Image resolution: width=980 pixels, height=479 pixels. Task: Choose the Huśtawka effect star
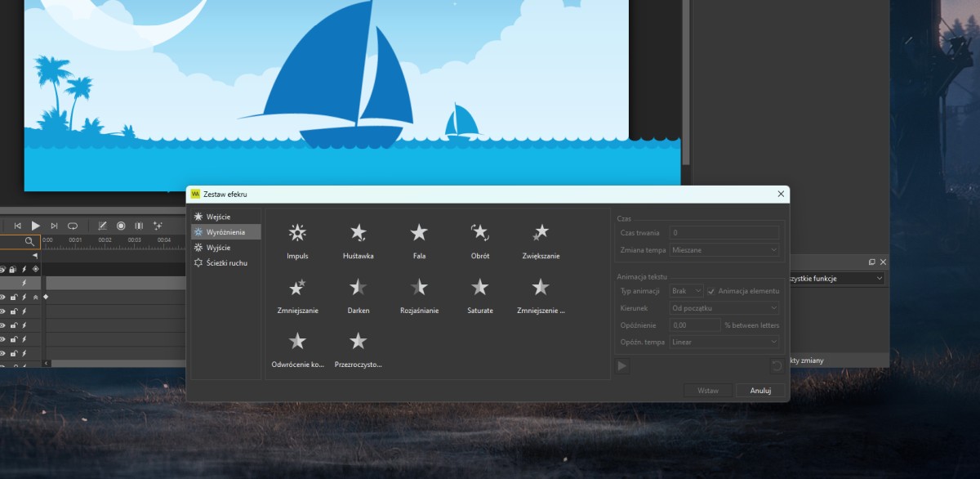click(358, 234)
